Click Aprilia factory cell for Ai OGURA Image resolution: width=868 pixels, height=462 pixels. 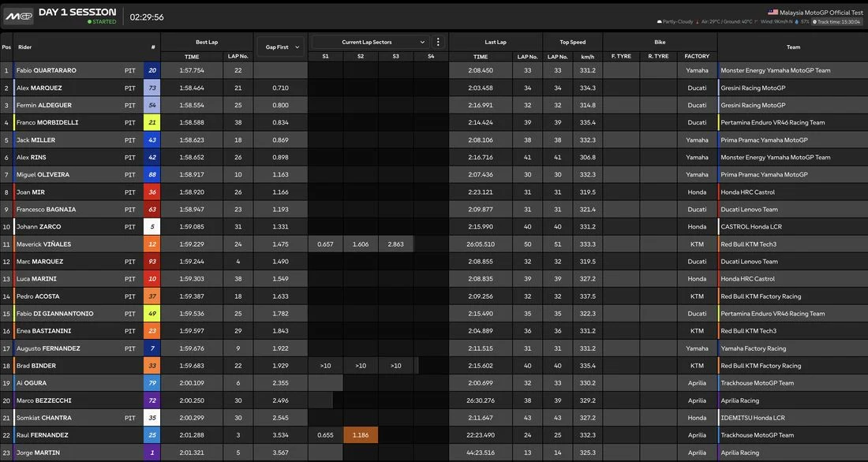(x=697, y=383)
